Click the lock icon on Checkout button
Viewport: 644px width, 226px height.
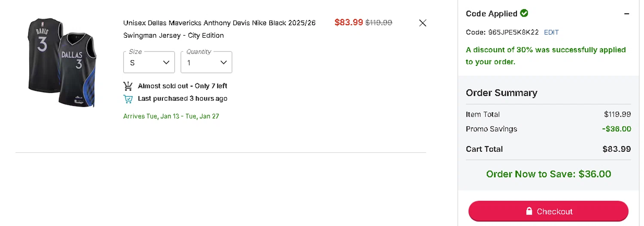point(529,211)
